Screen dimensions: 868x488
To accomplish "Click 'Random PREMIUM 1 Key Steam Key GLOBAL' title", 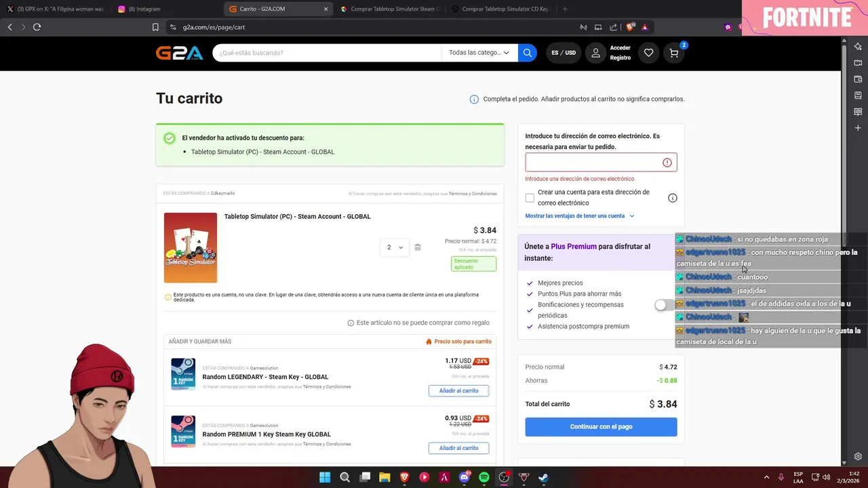I will [267, 434].
